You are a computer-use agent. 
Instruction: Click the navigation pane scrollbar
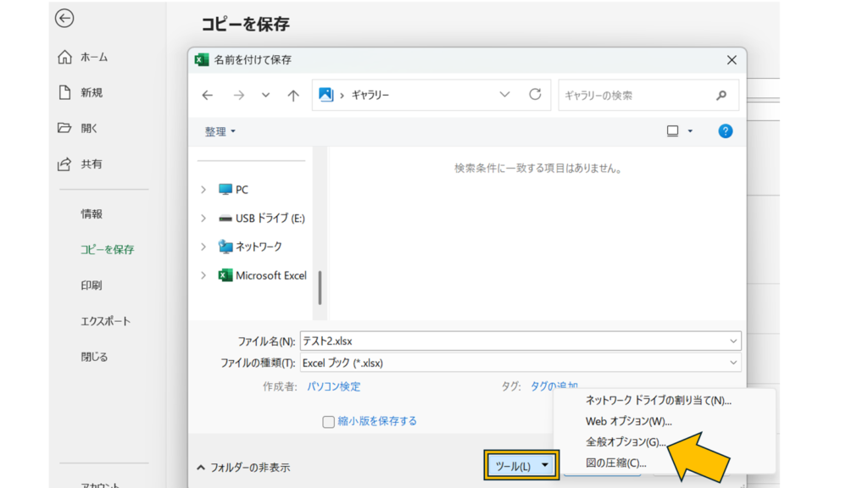coord(320,288)
